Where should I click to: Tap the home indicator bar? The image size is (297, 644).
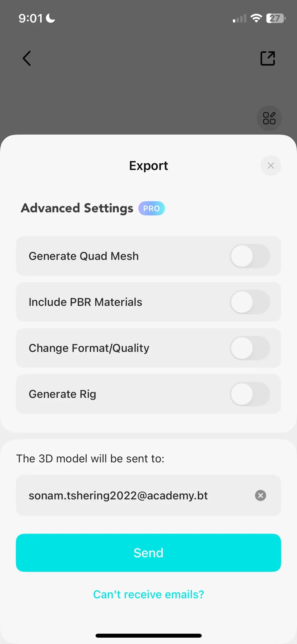pyautogui.click(x=148, y=636)
